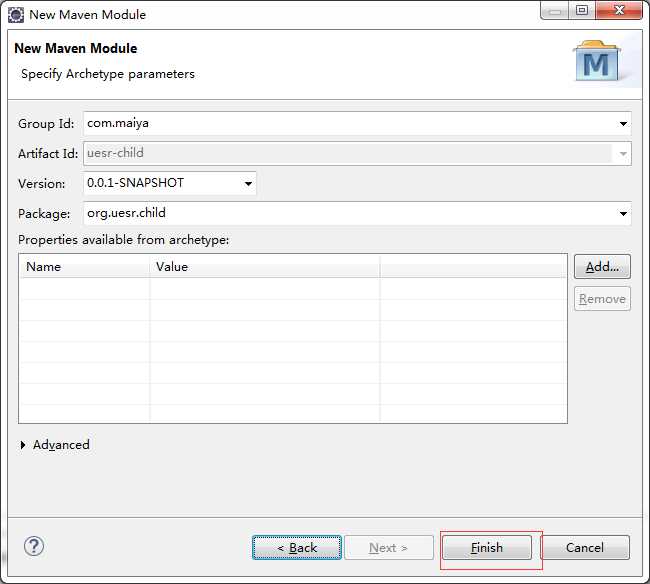
Task: Click the Finish button
Action: [487, 548]
